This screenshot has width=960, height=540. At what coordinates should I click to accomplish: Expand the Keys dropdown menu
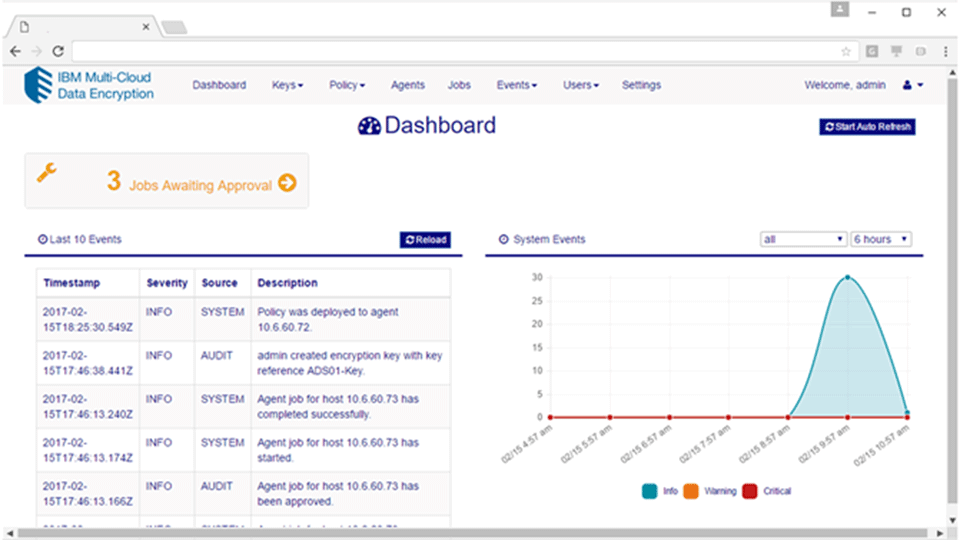coord(287,86)
